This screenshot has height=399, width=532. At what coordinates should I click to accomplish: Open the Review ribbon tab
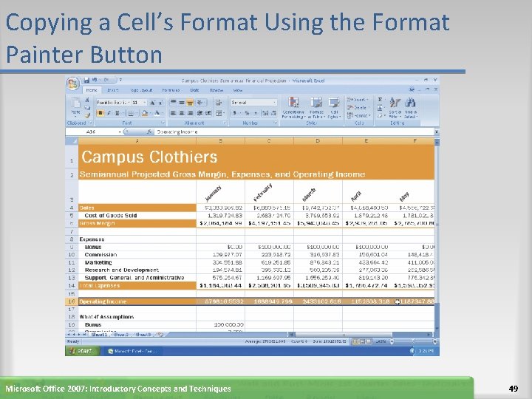(216, 90)
